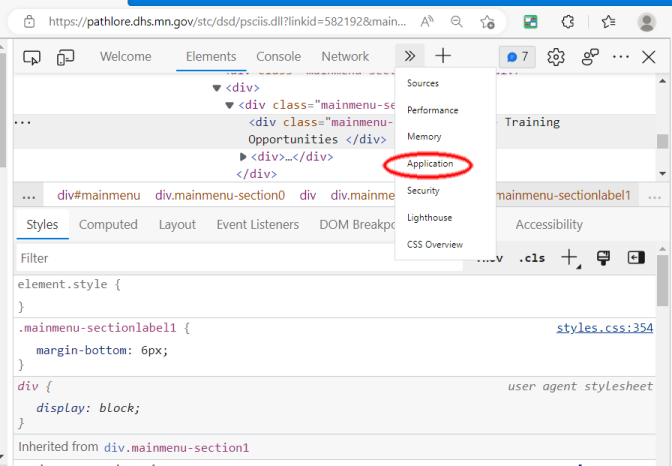Click breadcrumb right overflow dots

[x=654, y=196]
